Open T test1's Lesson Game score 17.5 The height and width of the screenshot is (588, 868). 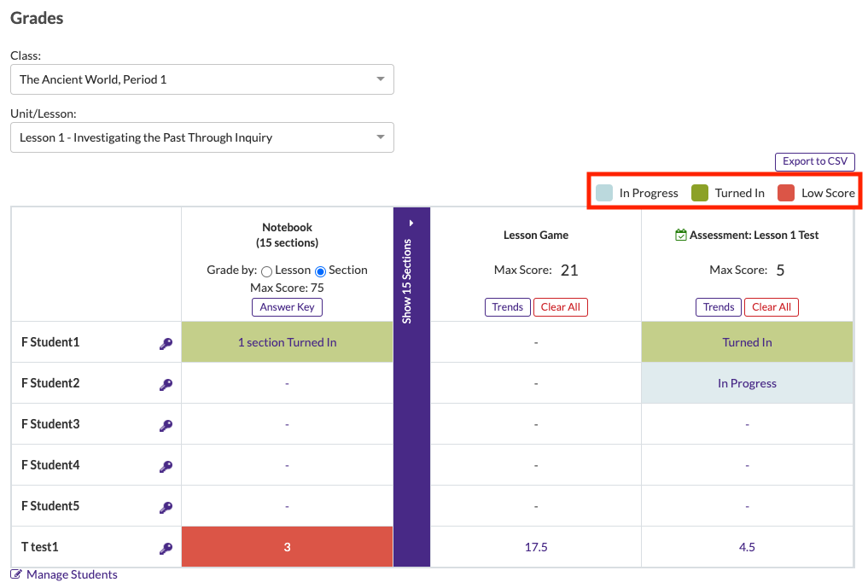(535, 547)
